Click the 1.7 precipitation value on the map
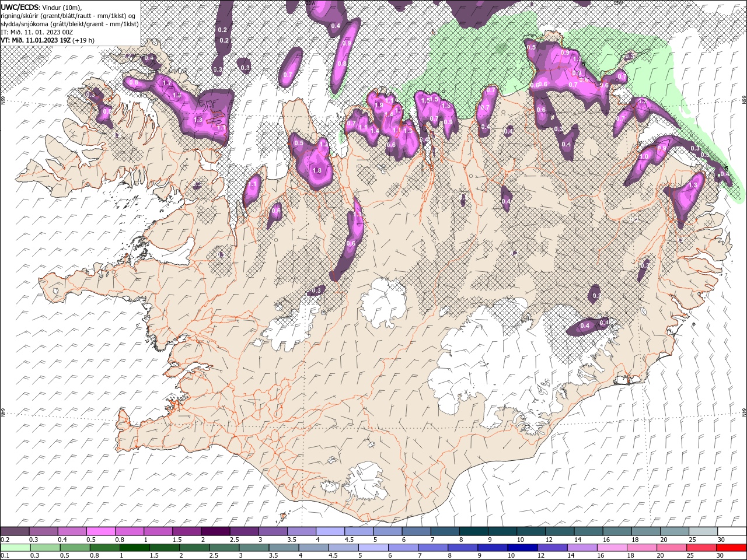This screenshot has height=560, width=747. click(166, 83)
